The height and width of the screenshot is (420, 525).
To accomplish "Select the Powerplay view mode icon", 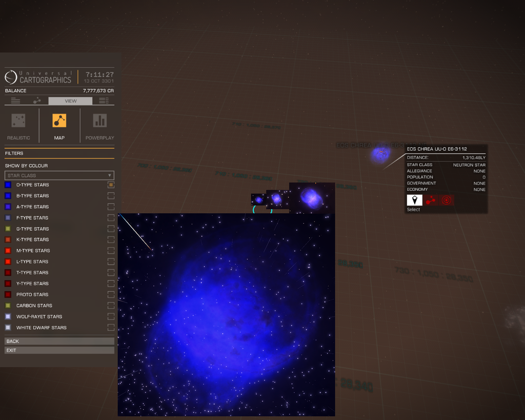I will point(100,121).
